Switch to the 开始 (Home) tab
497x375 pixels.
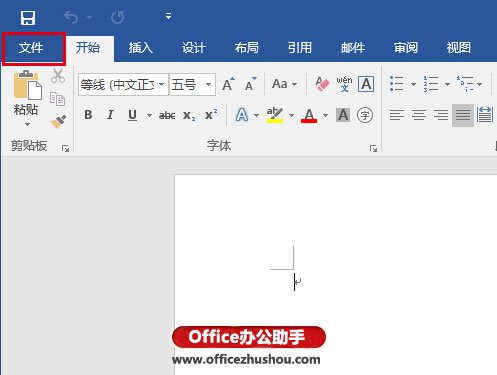88,48
